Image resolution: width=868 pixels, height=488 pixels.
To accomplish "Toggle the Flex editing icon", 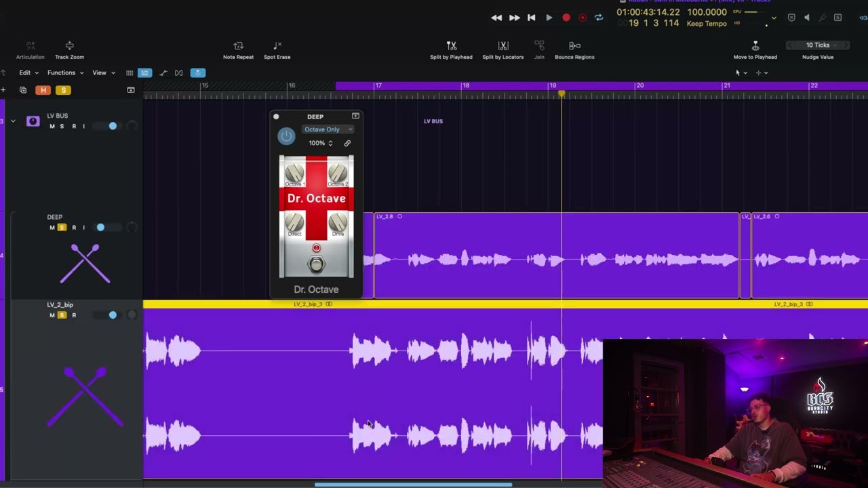I will point(178,73).
